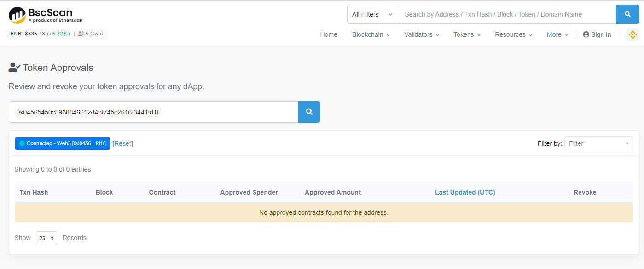Expand the More menu

(557, 34)
